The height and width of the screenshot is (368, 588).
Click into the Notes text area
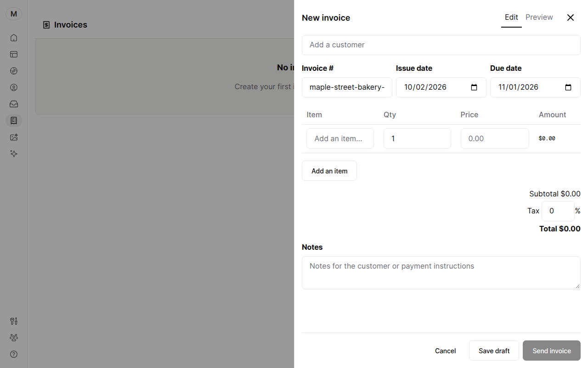(441, 273)
